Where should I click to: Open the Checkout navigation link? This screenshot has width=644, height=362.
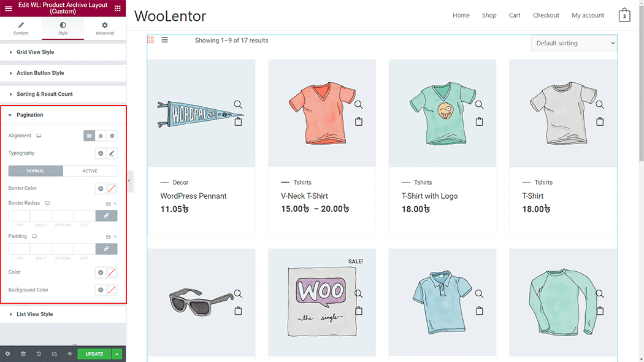(546, 15)
